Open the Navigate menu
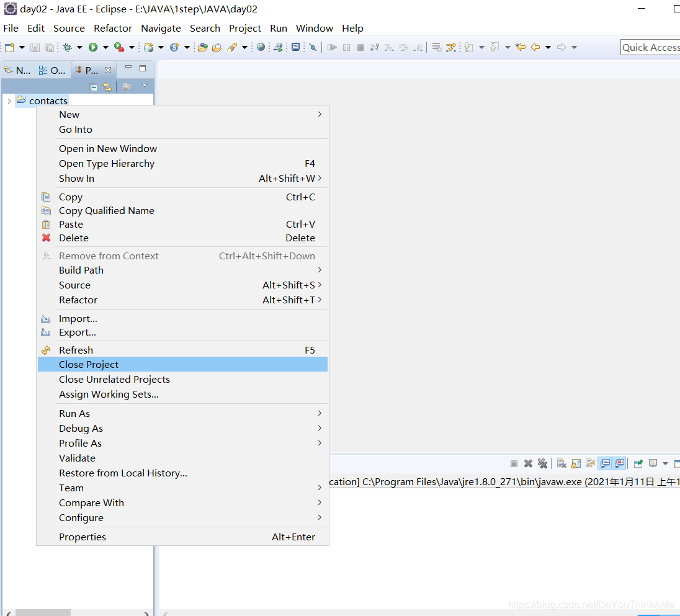This screenshot has height=616, width=680. click(x=161, y=29)
